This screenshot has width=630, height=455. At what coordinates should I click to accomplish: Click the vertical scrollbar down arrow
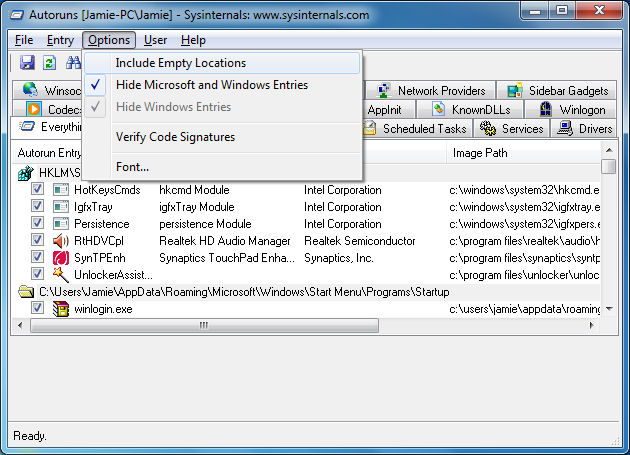609,309
